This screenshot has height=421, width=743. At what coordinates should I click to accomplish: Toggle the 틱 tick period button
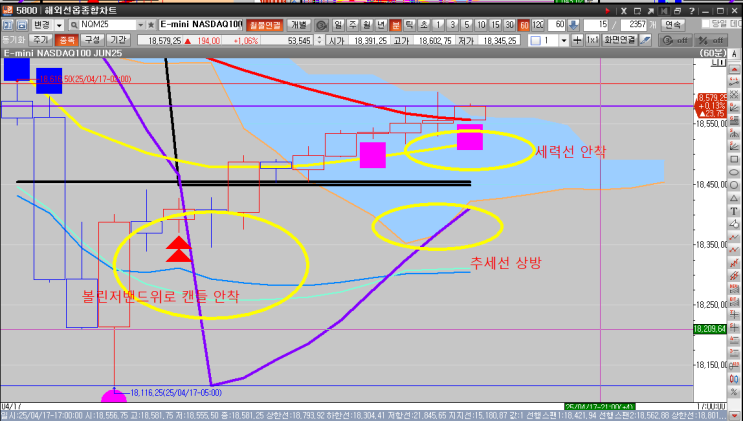coord(409,25)
